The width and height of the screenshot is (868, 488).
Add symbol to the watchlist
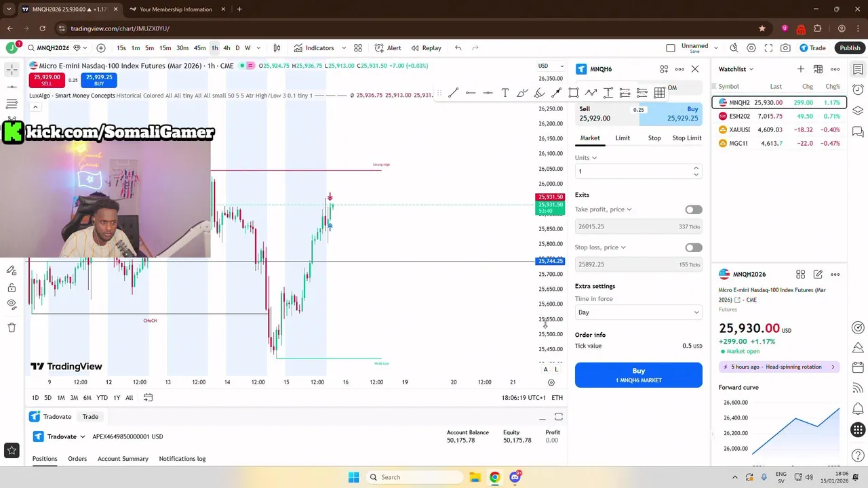pyautogui.click(x=801, y=69)
